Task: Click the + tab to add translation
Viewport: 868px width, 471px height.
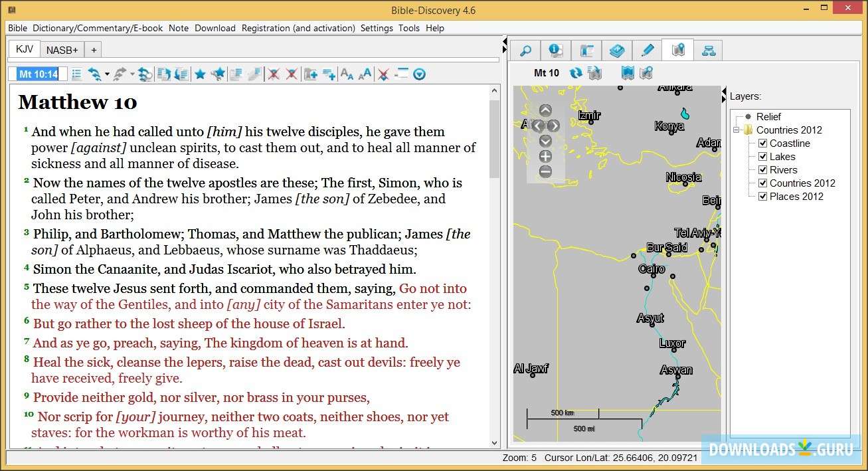Action: (x=94, y=50)
